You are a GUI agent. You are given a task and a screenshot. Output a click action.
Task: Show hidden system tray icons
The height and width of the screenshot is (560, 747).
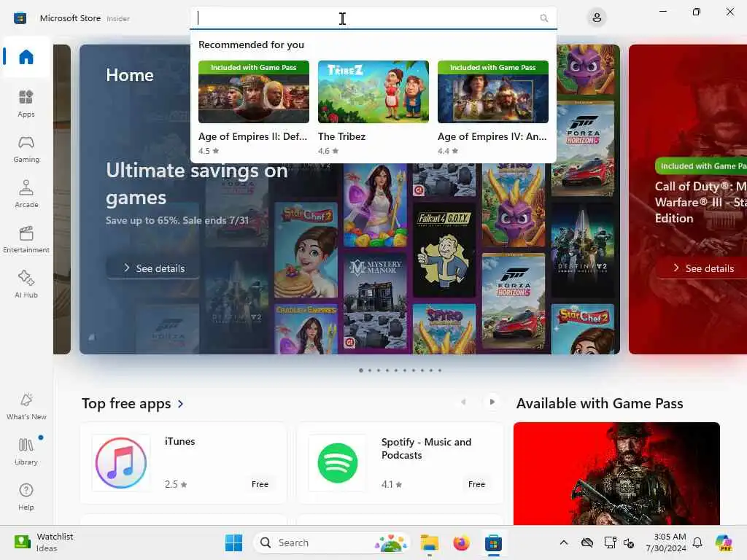(x=564, y=542)
